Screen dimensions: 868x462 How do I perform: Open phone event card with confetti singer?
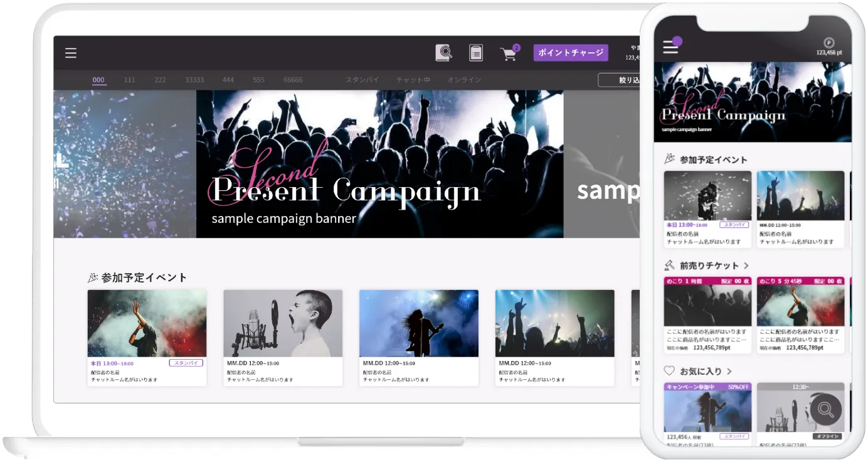[x=707, y=209]
